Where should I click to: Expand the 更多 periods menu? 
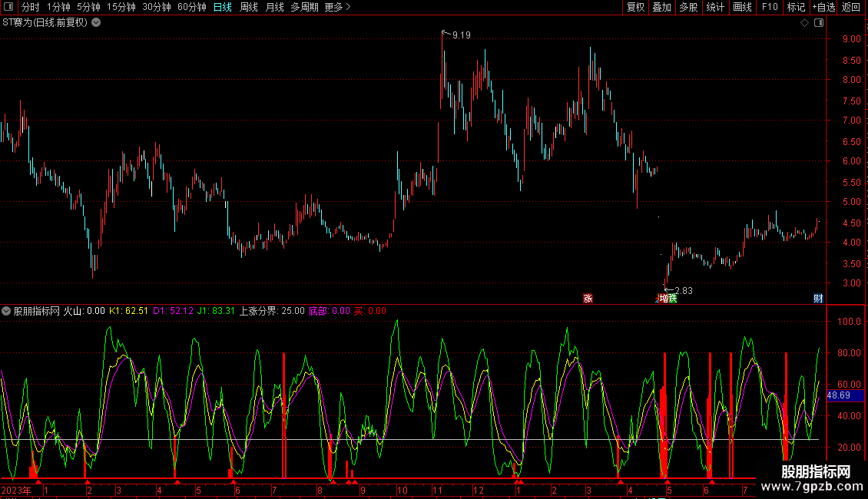338,7
